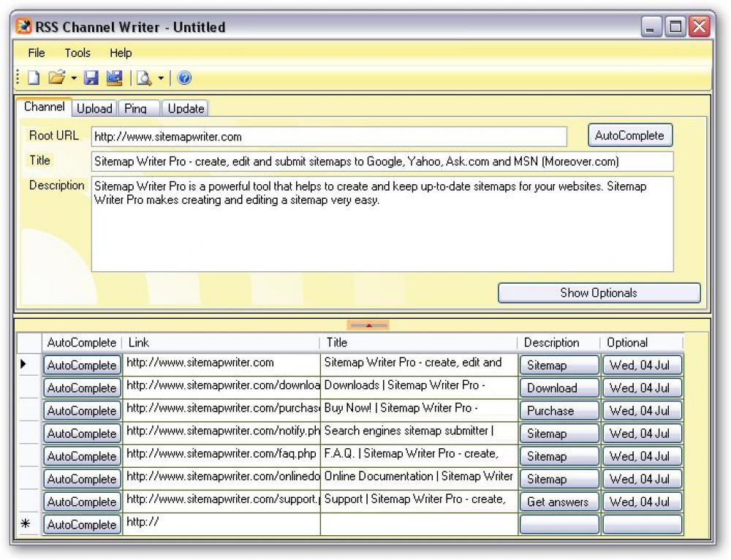Screen dimensions: 731x560
Task: Collapse the panel using the splitter arrow
Action: [368, 324]
